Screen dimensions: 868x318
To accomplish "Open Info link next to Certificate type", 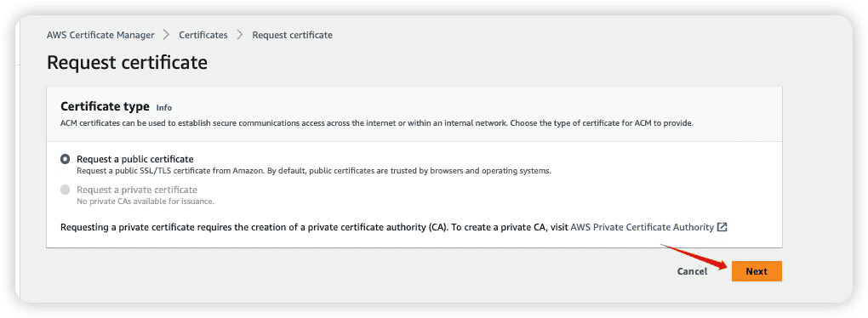I will click(x=164, y=108).
